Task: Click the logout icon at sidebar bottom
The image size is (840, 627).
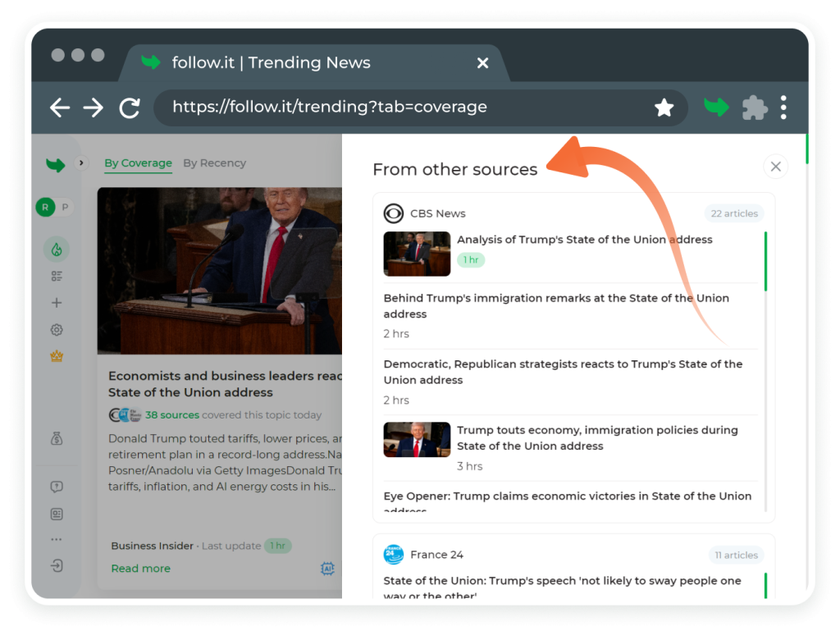Action: point(57,565)
